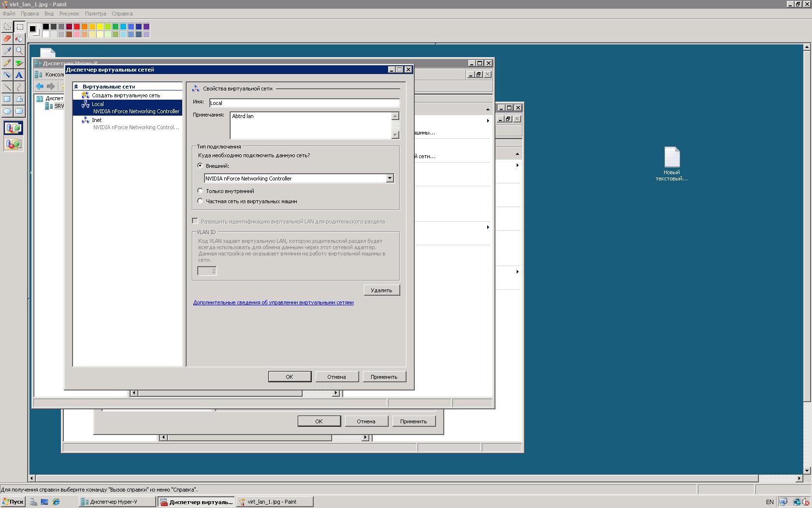
Task: Choose the orange palette color
Action: tap(85, 27)
